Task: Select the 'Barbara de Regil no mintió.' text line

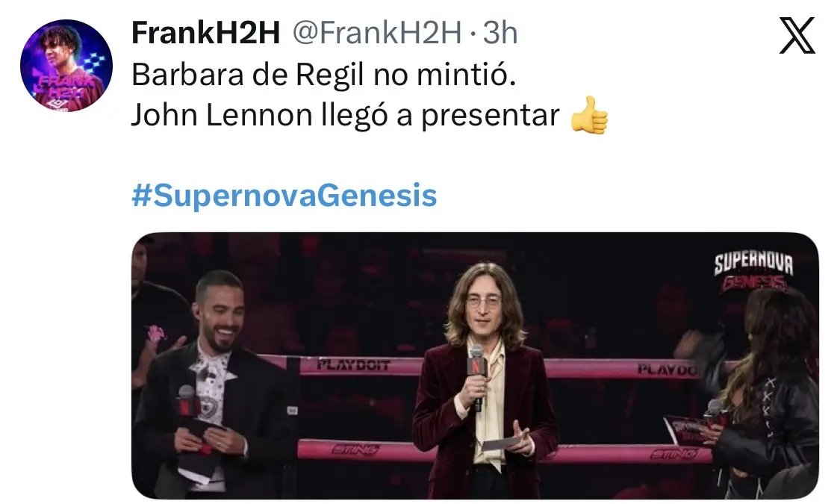Action: click(323, 74)
